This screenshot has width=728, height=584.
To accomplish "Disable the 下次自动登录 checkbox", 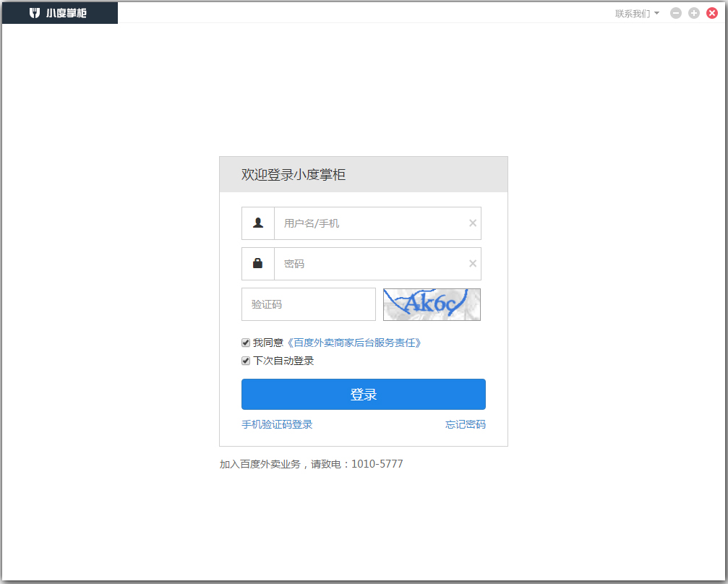I will tap(246, 361).
